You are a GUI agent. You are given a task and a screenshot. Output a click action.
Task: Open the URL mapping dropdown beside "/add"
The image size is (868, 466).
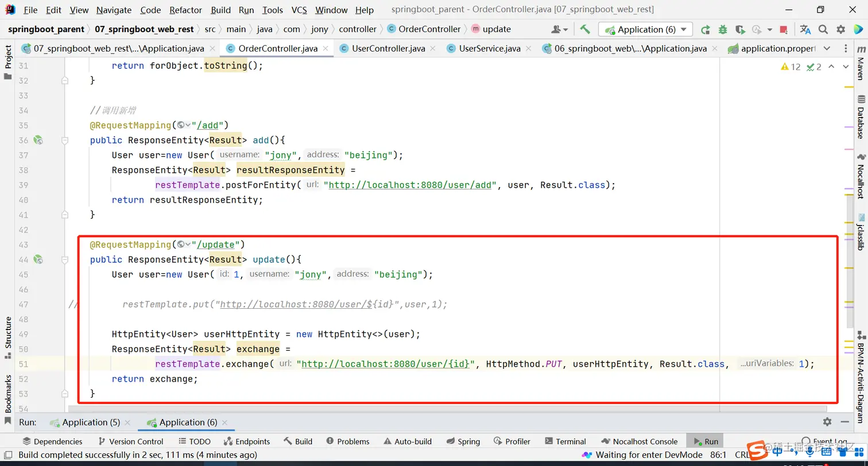184,125
